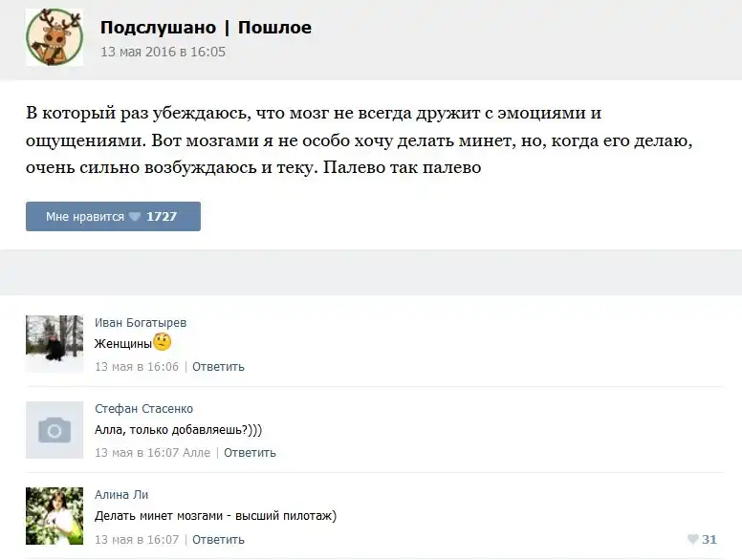Click the timestamp on Алина Ли's comment
Viewport: 742px width, 560px height.
click(137, 539)
